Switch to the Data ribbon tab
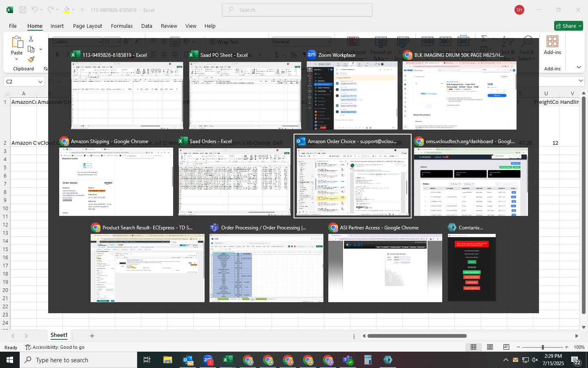588x368 pixels. pos(147,26)
